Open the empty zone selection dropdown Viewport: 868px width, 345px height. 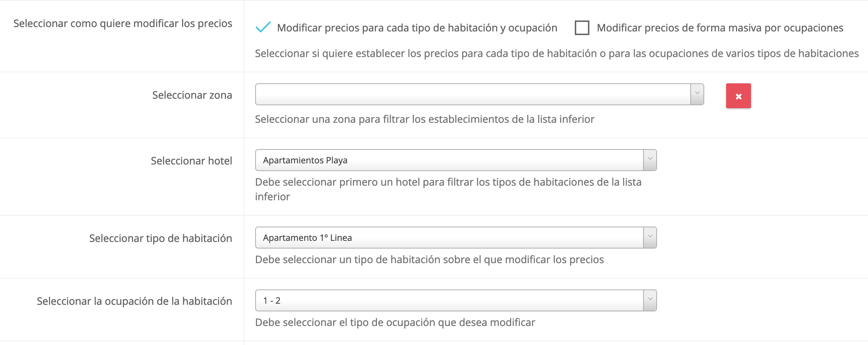[472, 94]
